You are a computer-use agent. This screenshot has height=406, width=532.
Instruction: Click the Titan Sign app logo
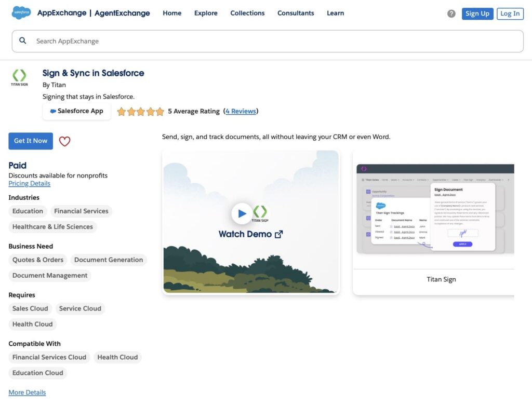coord(19,76)
